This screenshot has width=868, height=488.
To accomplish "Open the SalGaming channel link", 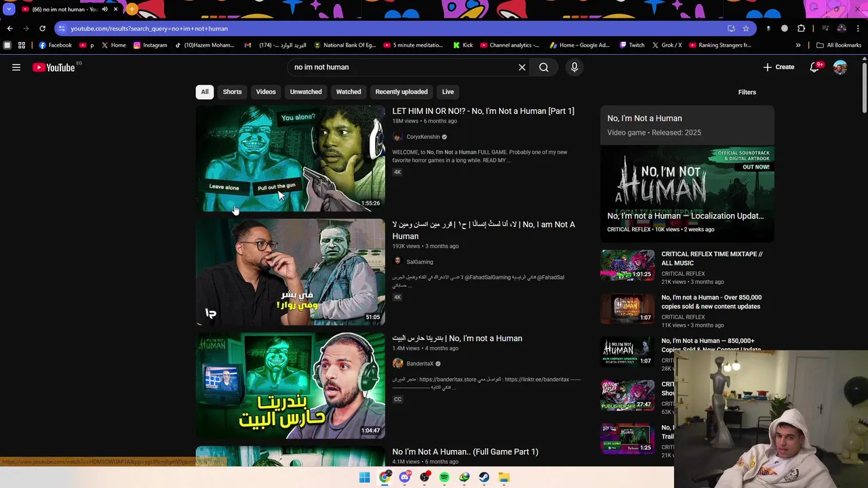I will tap(420, 262).
